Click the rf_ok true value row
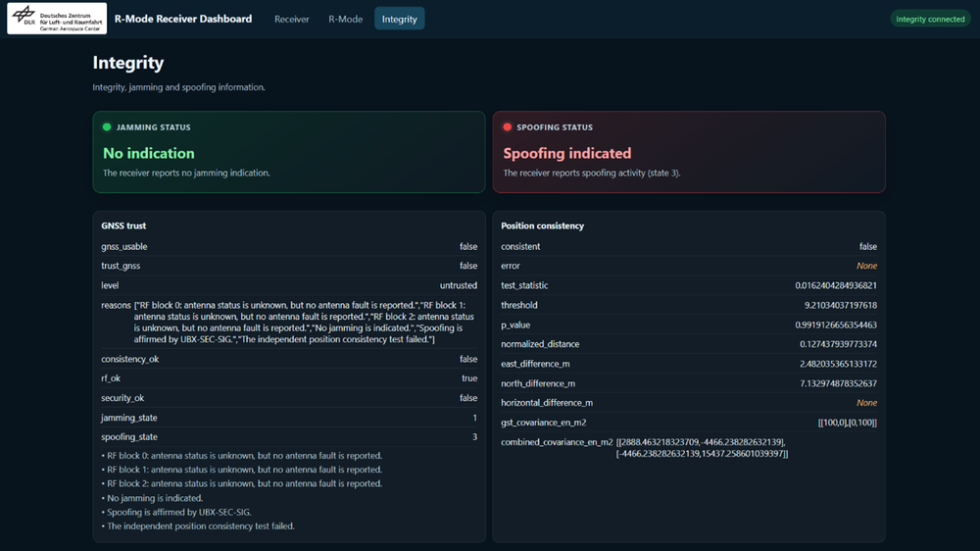Viewport: 980px width, 551px height. click(x=289, y=377)
